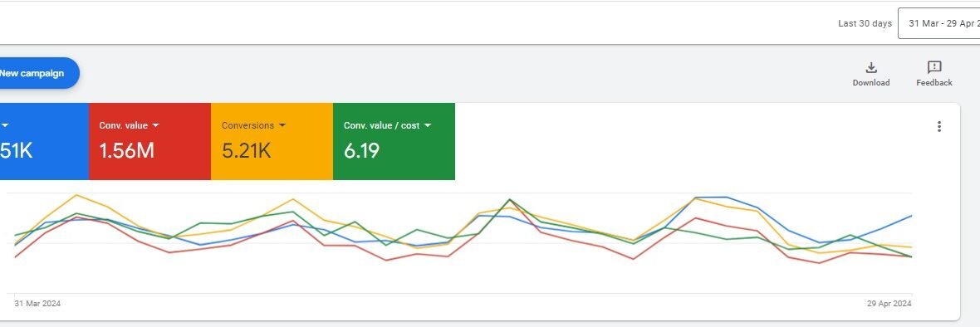Viewport: 980px width, 327px height.
Task: Click the red line's starting point on the chart
Action: [x=15, y=257]
